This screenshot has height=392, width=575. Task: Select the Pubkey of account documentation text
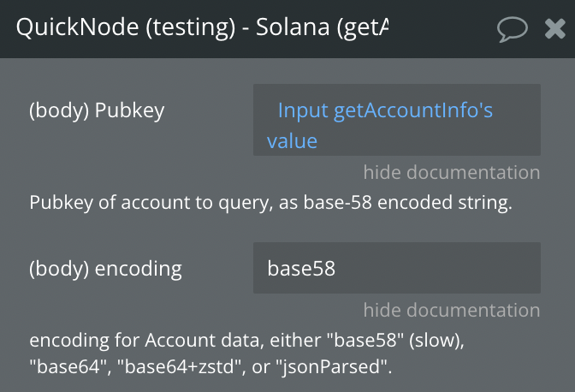[270, 203]
